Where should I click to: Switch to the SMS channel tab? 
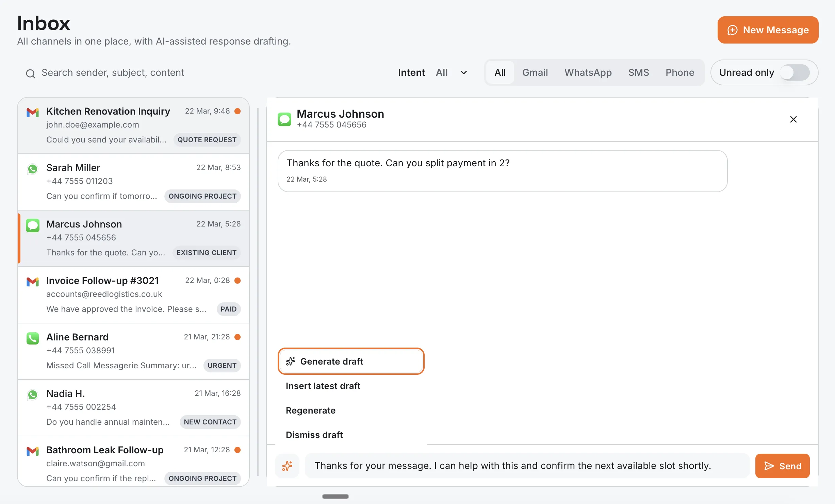[x=638, y=72]
